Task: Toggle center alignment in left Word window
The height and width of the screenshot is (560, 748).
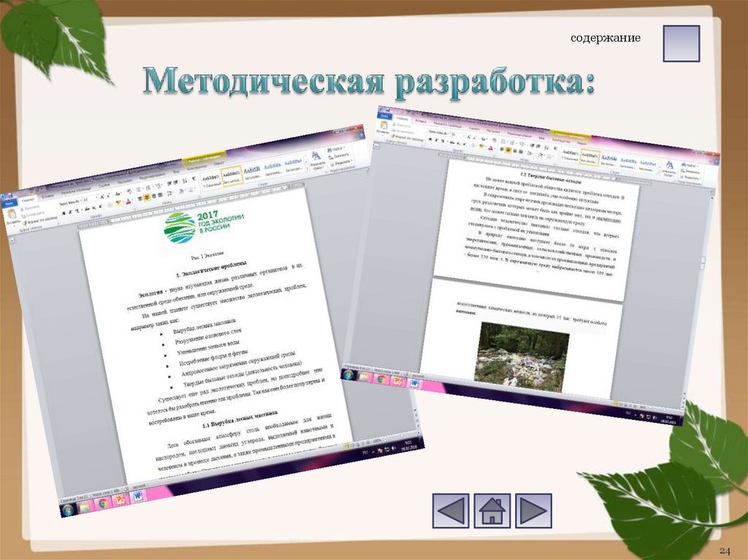Action: 147,198
